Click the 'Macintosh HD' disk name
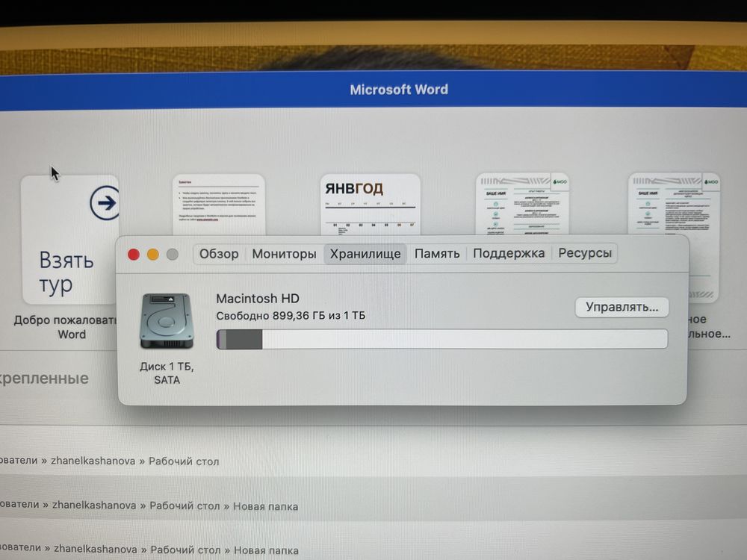747x560 pixels. (258, 299)
